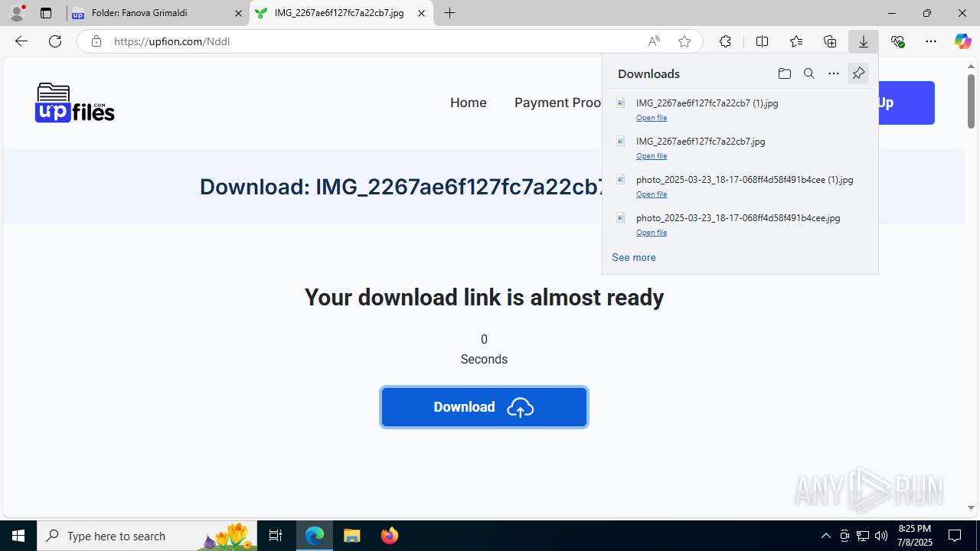This screenshot has height=551, width=980.
Task: Open Browser essentials icon
Action: pyautogui.click(x=897, y=41)
